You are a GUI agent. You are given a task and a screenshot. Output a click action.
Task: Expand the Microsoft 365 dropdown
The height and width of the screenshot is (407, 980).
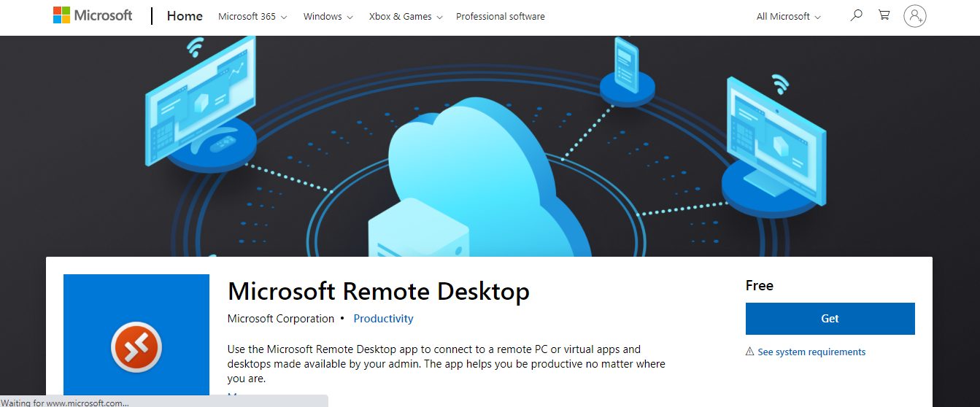[x=252, y=16]
